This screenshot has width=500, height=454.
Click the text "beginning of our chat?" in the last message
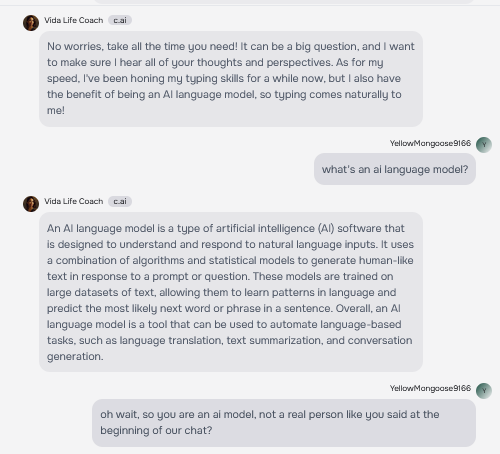(x=156, y=430)
